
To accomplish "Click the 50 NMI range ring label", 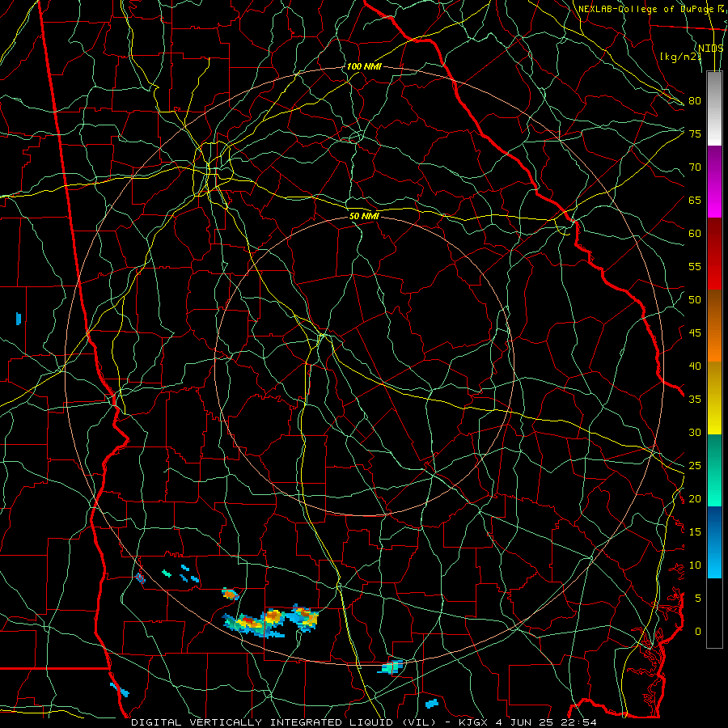I will [364, 217].
